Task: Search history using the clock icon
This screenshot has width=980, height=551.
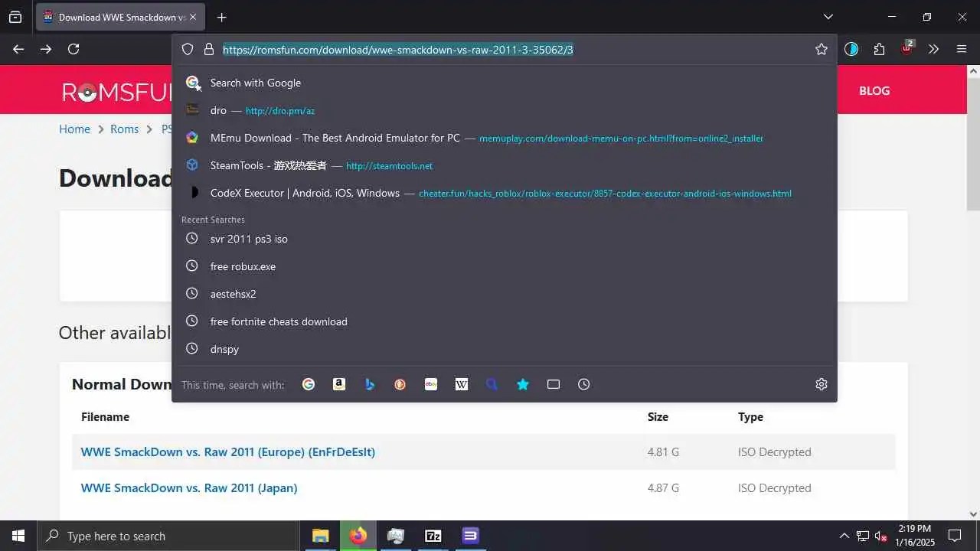Action: pos(584,384)
